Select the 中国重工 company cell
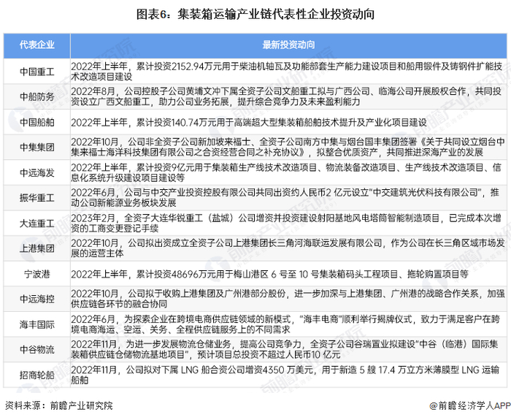Viewport: 511px width, 420px height. [x=36, y=72]
